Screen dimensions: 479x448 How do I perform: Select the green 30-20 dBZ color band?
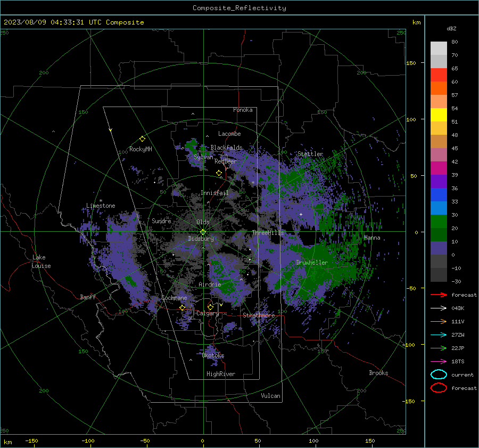tap(439, 222)
